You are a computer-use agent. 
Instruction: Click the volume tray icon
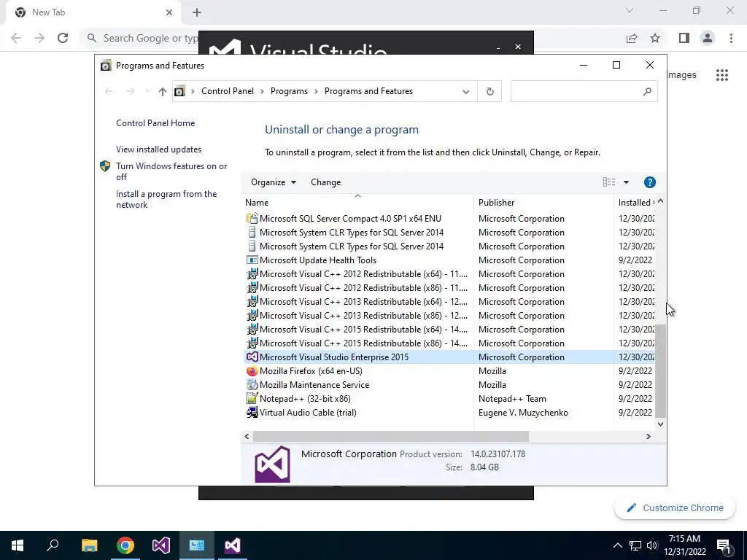coord(652,545)
